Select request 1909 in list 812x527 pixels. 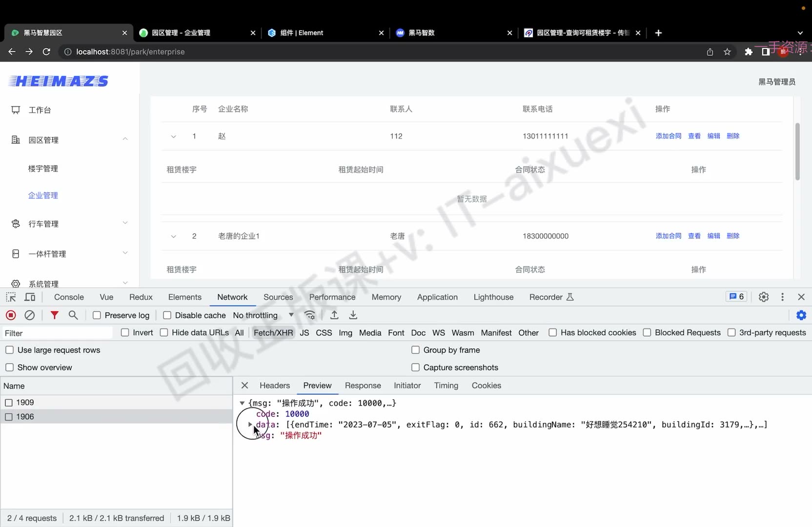[116, 403]
